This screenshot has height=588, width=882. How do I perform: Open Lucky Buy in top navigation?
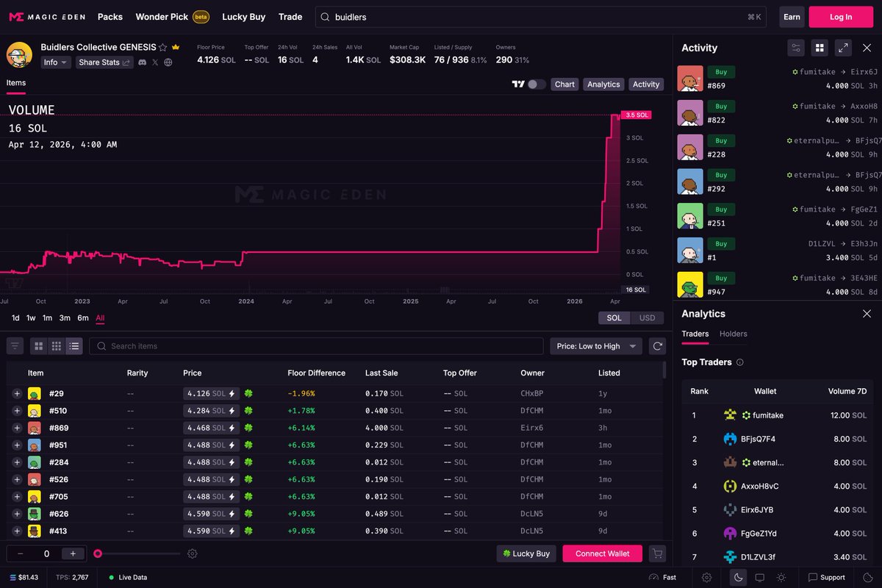[x=243, y=17]
